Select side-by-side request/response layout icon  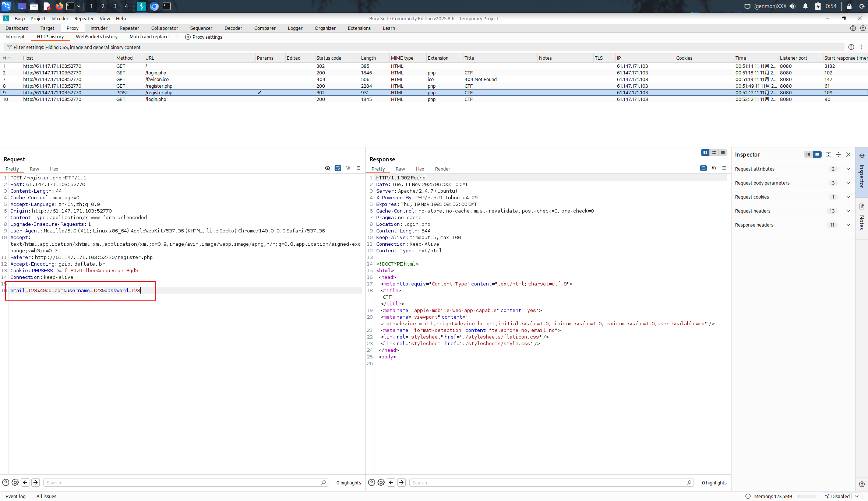[x=705, y=153]
